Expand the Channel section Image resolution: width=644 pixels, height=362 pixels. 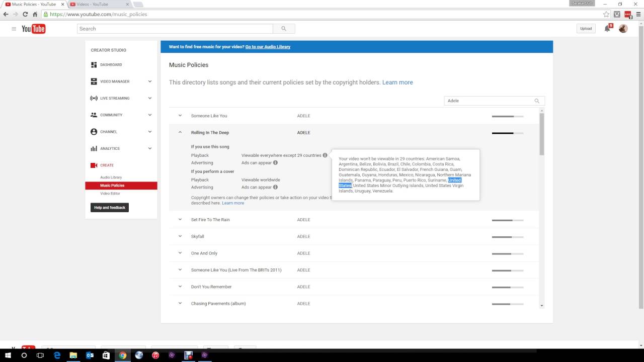pos(150,132)
